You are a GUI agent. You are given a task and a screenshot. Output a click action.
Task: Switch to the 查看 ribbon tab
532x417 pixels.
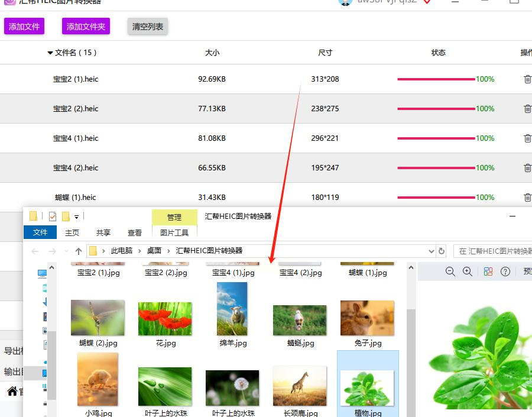134,232
